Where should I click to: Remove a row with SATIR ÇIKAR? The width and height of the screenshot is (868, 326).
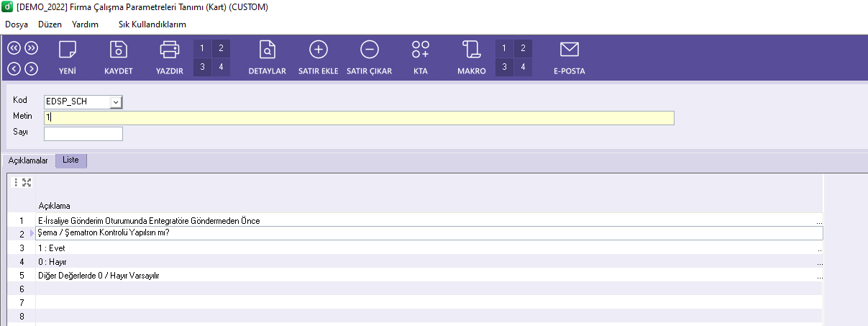point(369,50)
